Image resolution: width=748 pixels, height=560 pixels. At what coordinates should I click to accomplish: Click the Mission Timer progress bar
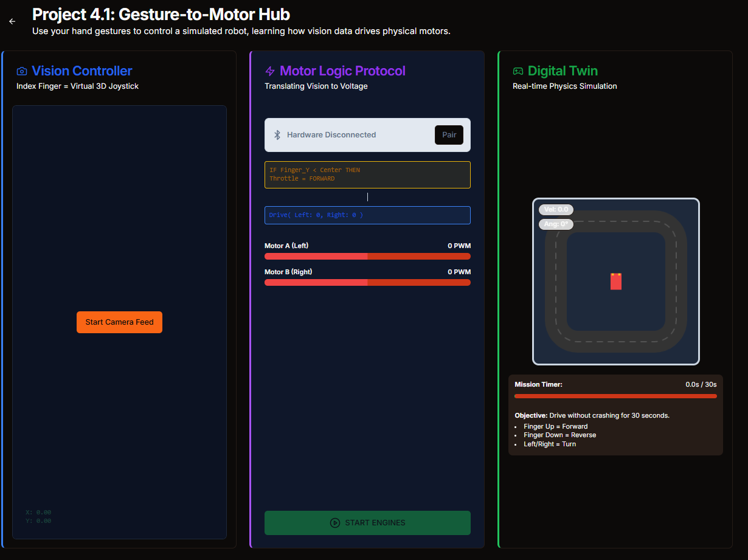(x=615, y=396)
